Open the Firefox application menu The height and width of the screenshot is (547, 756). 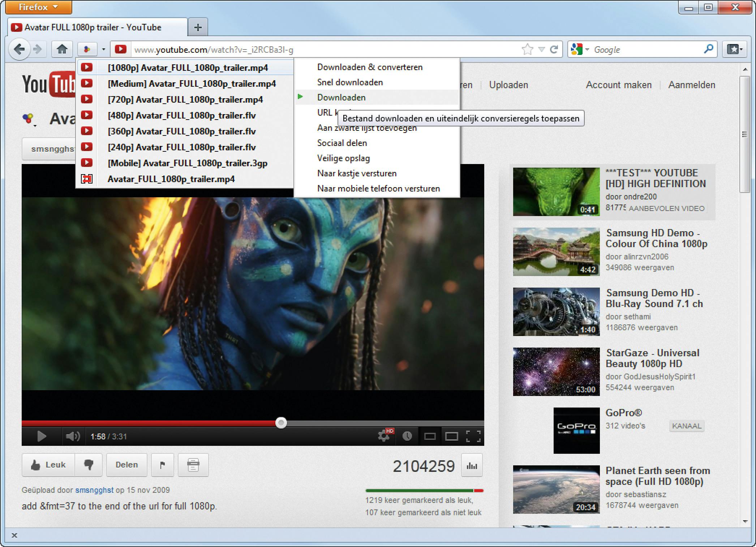point(38,7)
